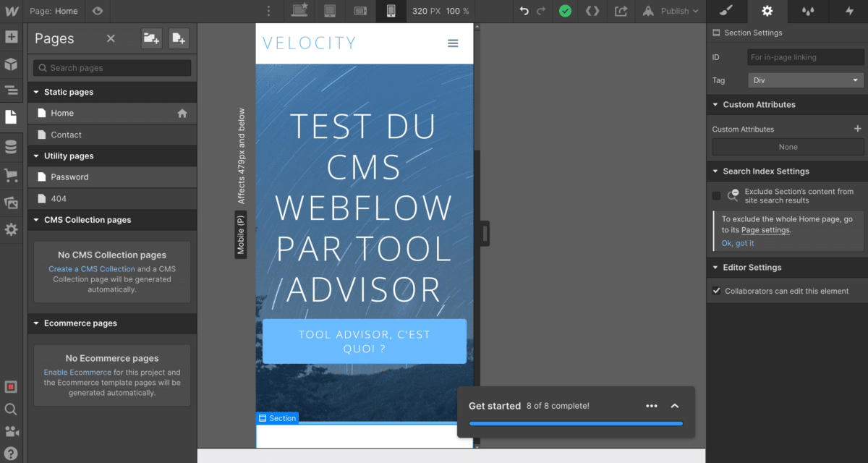
Task: Switch to the Interactions lightning tab
Action: click(849, 11)
